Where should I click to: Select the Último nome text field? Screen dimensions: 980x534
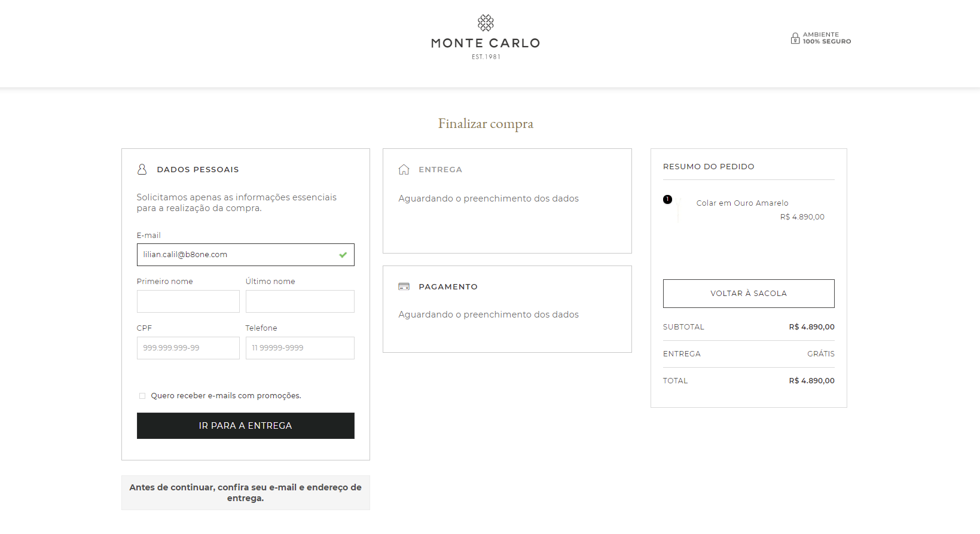tap(300, 301)
